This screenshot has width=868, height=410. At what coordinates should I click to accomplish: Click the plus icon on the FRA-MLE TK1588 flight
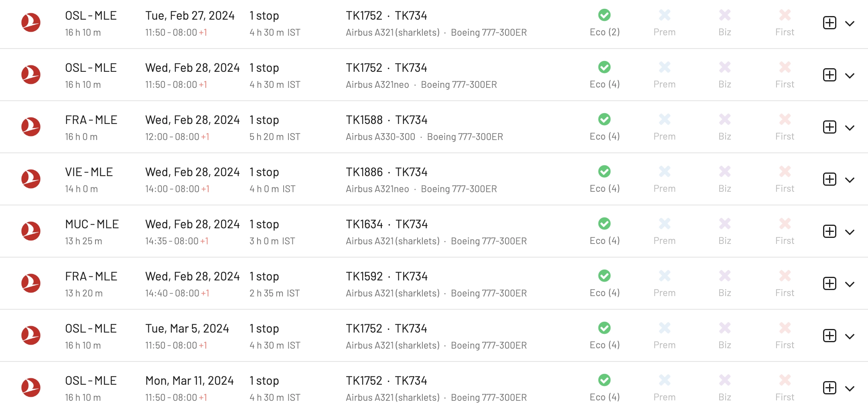coord(829,127)
